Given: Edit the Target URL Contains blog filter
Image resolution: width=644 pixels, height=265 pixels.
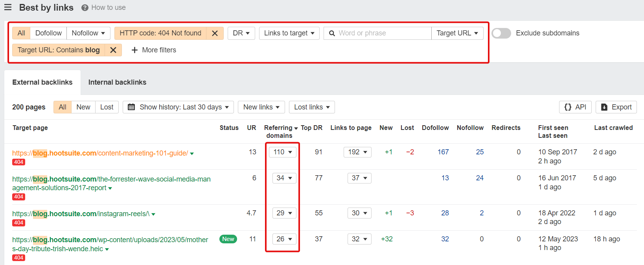Looking at the screenshot, I should 59,50.
